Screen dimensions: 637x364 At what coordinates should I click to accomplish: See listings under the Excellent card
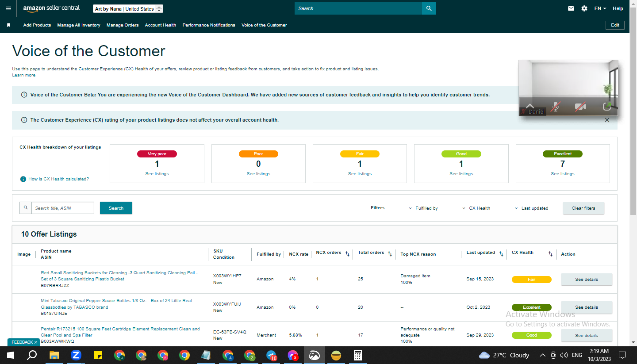click(x=563, y=174)
